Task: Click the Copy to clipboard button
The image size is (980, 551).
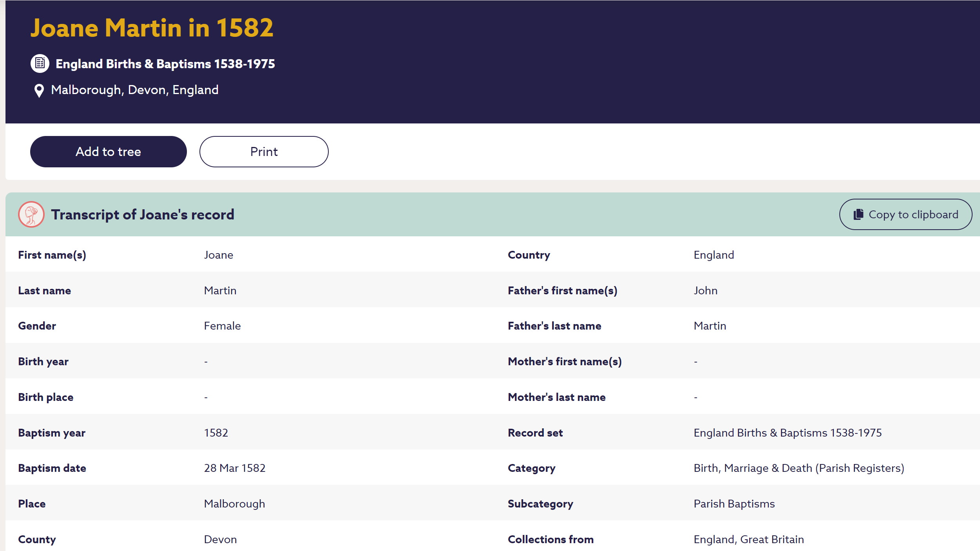Action: [905, 214]
